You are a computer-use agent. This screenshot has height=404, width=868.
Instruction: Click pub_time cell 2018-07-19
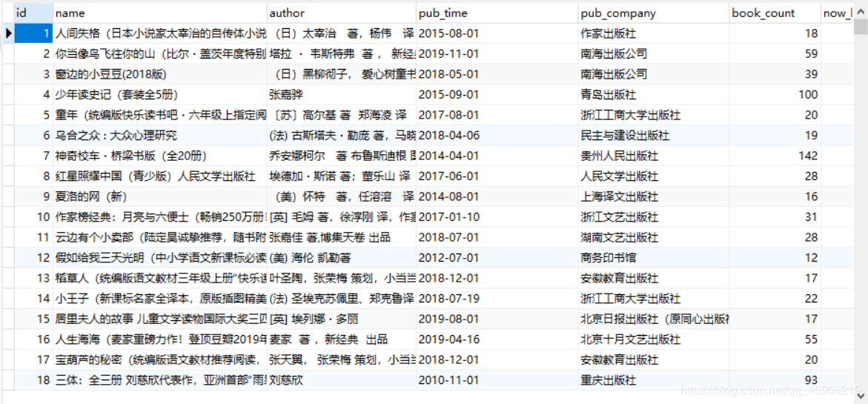click(x=497, y=299)
